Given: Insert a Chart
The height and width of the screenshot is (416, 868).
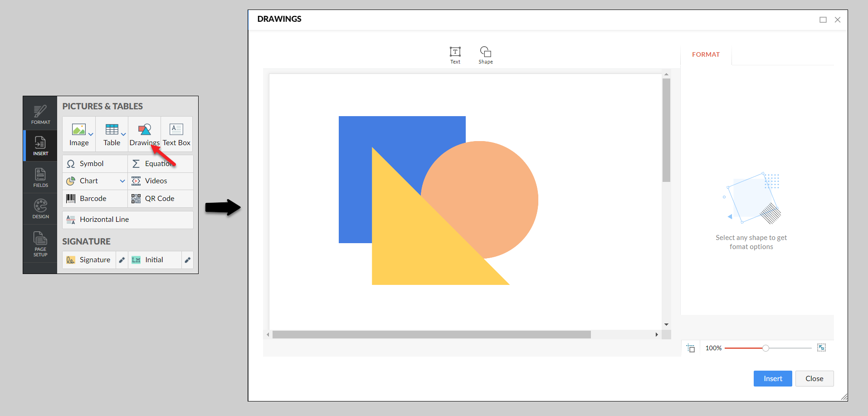Looking at the screenshot, I should [90, 181].
